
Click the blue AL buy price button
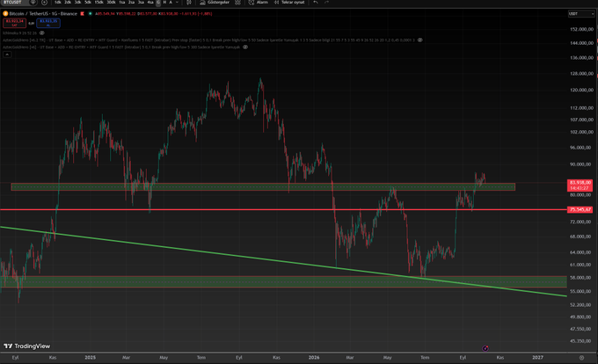(48, 23)
